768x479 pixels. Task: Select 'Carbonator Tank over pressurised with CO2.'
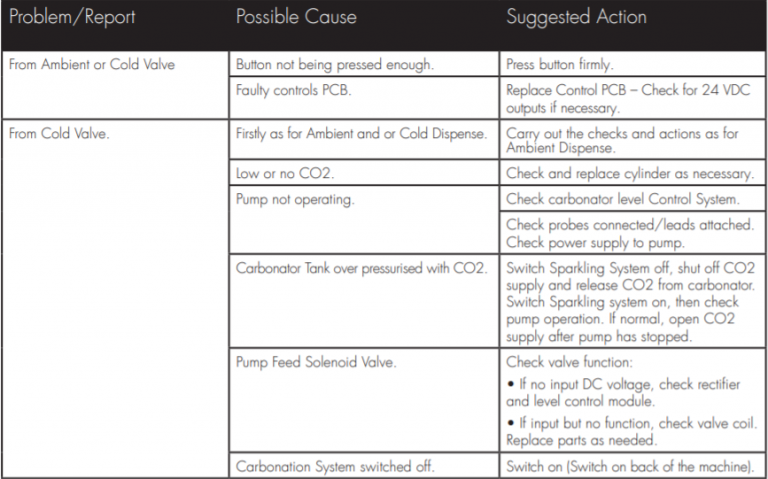point(361,268)
